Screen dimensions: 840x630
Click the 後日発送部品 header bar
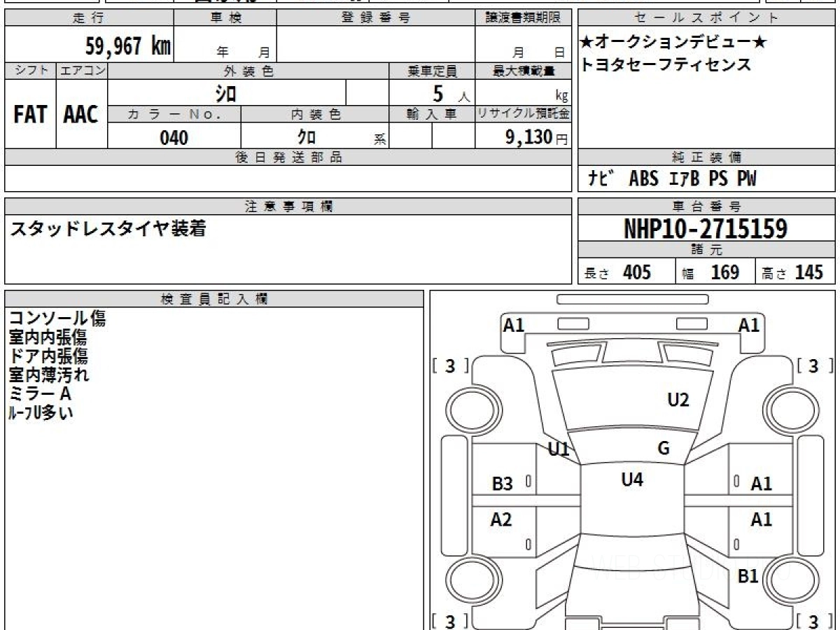click(x=288, y=157)
